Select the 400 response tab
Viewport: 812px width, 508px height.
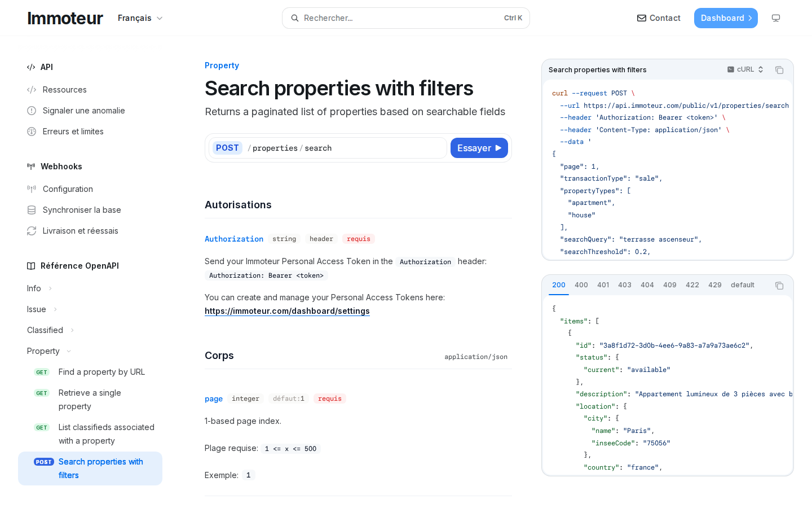(x=581, y=285)
